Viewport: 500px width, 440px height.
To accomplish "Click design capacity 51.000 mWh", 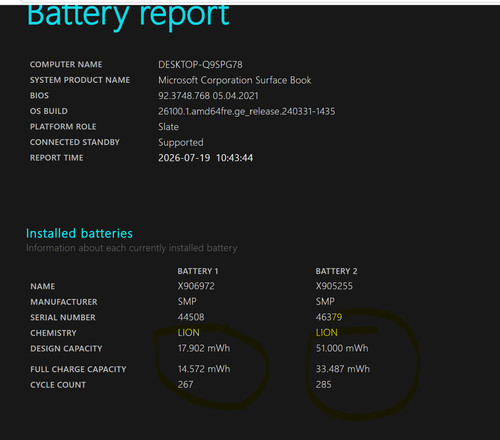I will point(342,348).
